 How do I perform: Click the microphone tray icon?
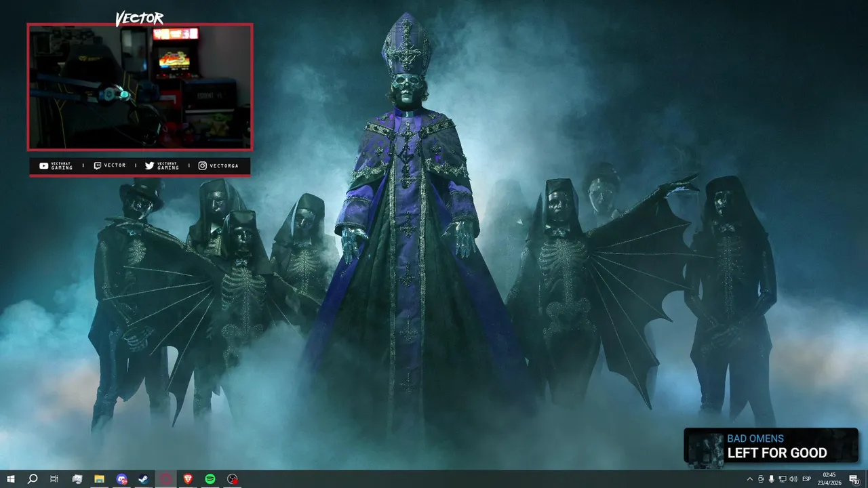pyautogui.click(x=772, y=479)
